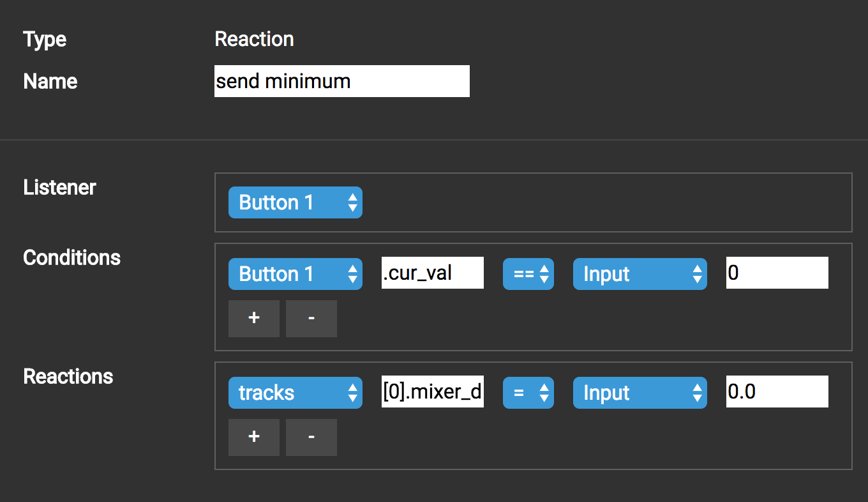Click the "Conditions" section label

pyautogui.click(x=71, y=258)
